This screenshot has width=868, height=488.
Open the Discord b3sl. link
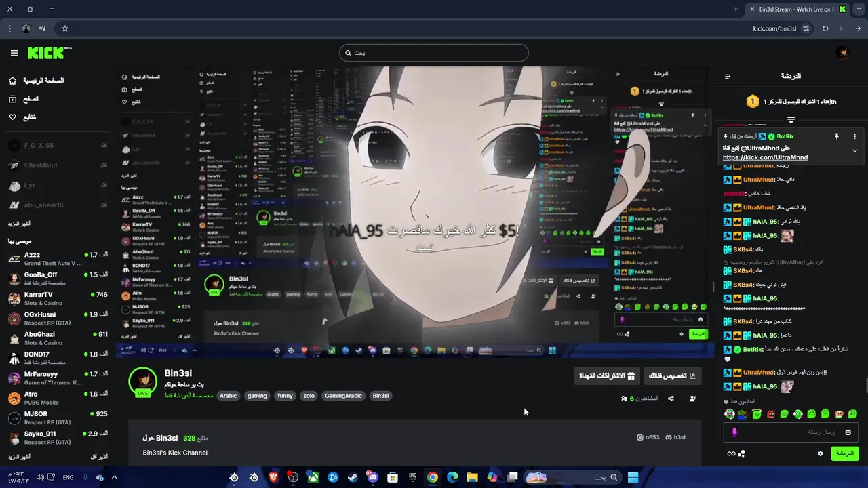point(676,437)
